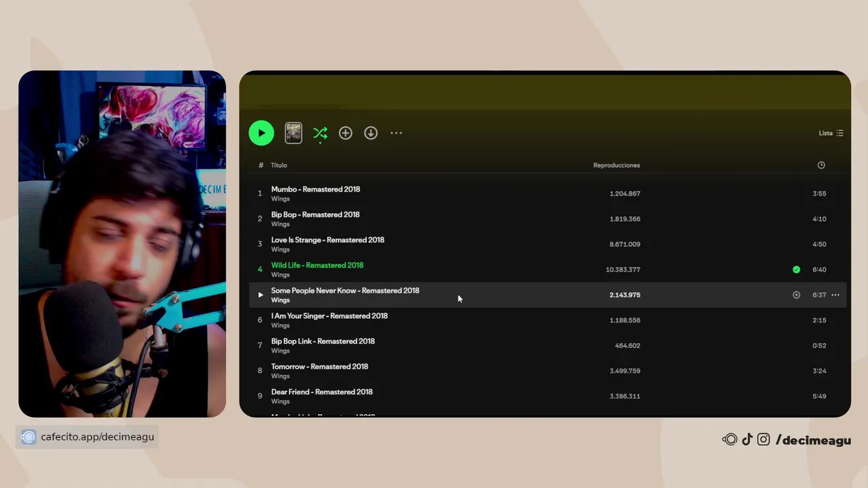Click play count 10.383.377 for Wild Life
This screenshot has width=868, height=488.
(x=623, y=270)
